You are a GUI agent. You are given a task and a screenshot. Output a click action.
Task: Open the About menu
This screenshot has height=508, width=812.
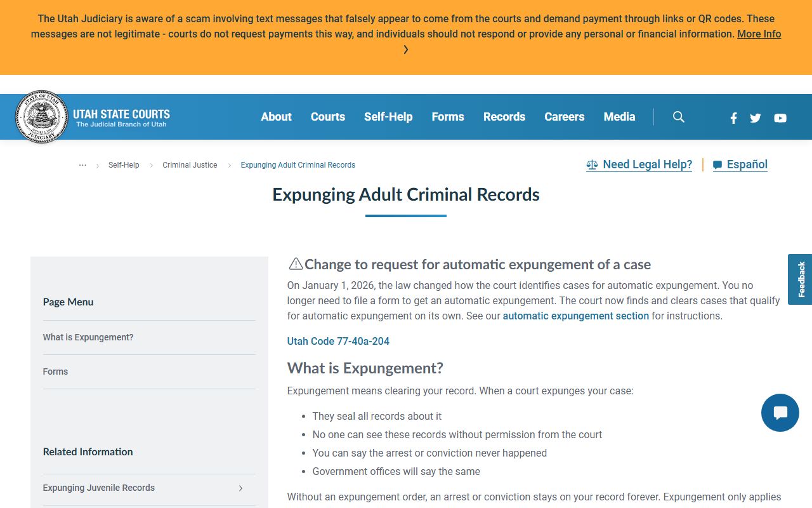[x=277, y=117]
